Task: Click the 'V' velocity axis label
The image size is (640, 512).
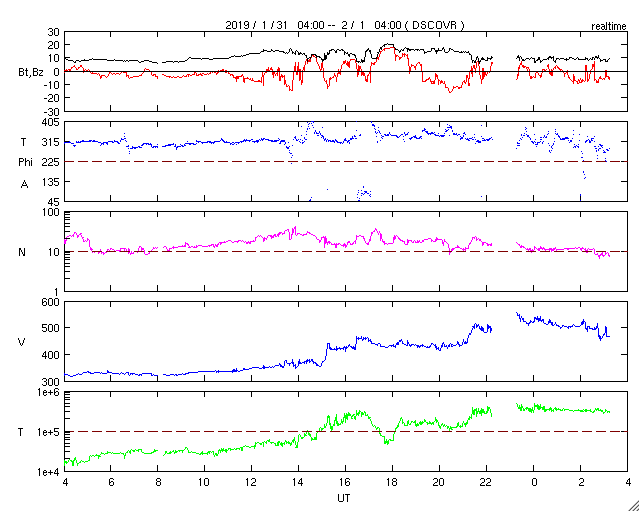Action: [22, 342]
